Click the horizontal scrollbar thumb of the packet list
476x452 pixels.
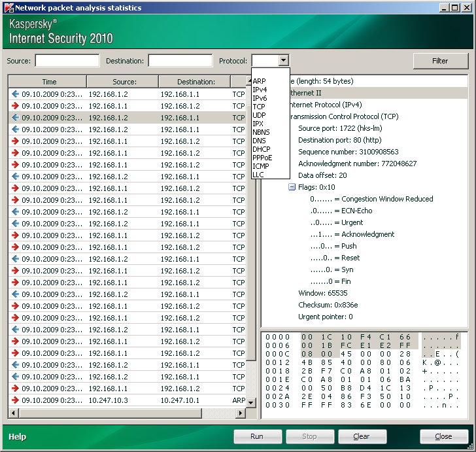coord(110,413)
